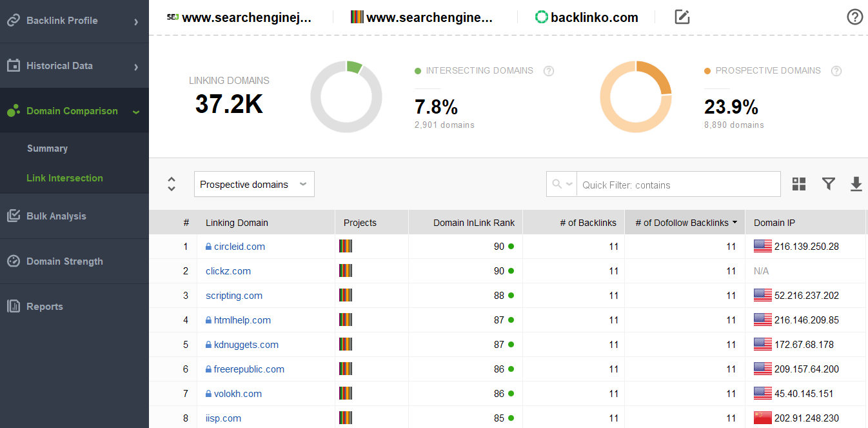868x428 pixels.
Task: Click the Reports chart icon
Action: [14, 307]
